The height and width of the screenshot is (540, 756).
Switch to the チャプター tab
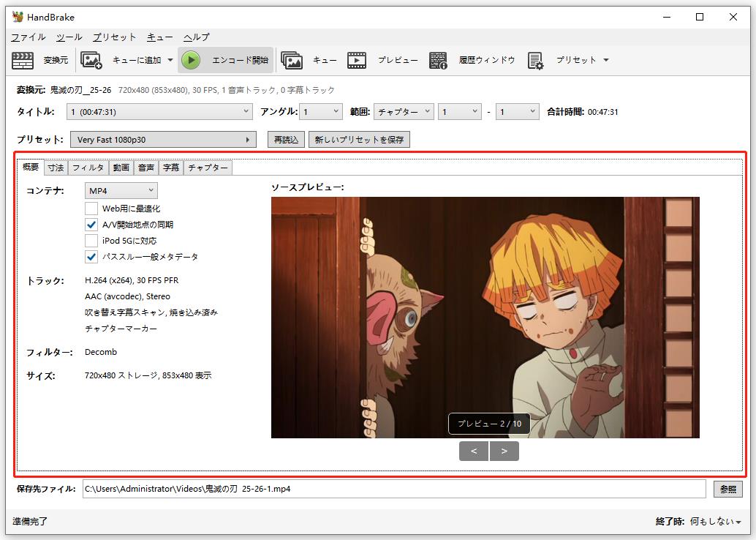pos(208,168)
